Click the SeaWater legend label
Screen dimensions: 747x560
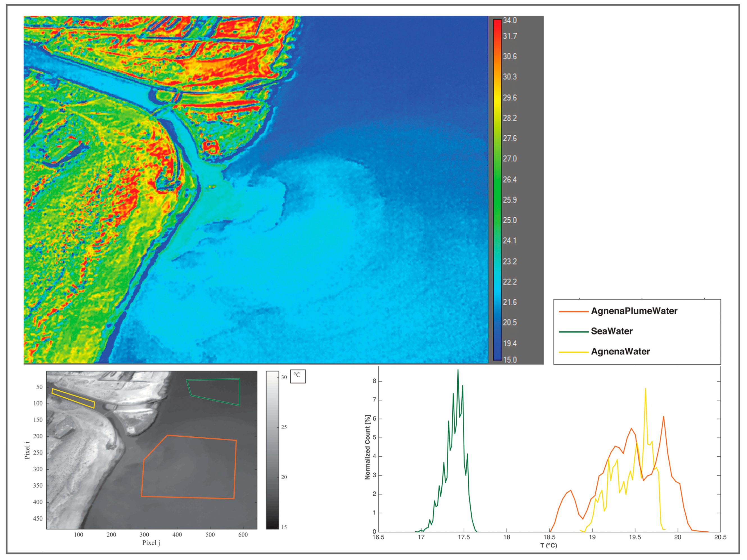click(612, 331)
